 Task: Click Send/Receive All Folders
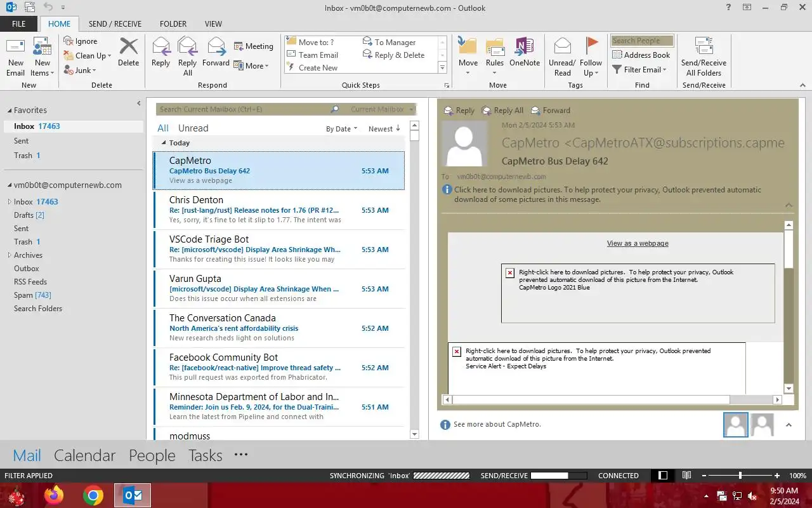tap(704, 57)
